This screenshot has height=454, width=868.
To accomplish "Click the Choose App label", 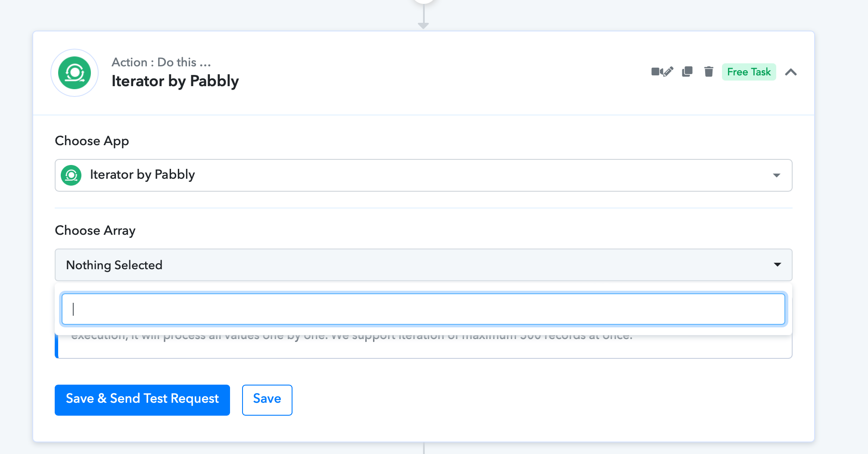I will pyautogui.click(x=92, y=141).
